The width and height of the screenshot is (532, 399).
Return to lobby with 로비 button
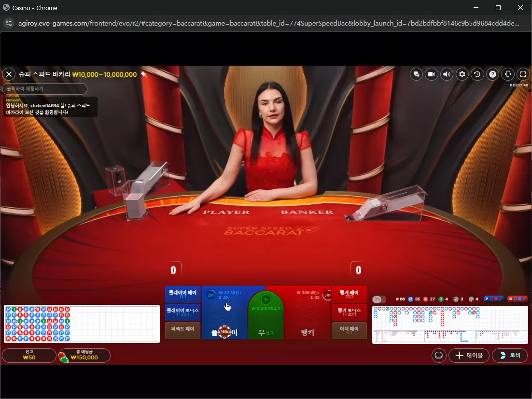click(x=510, y=355)
